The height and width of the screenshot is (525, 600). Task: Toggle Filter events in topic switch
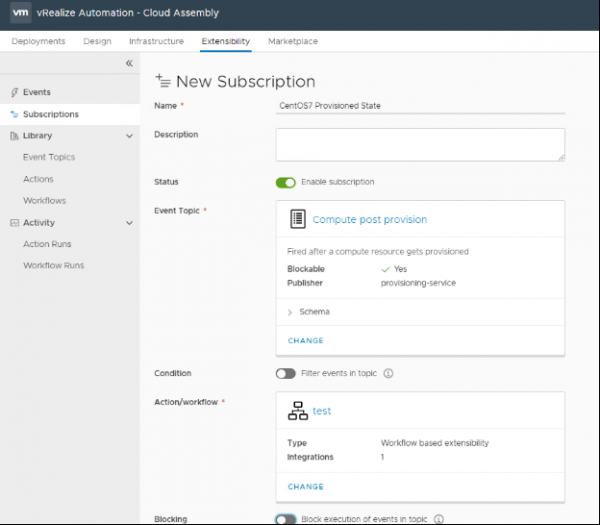pyautogui.click(x=286, y=374)
